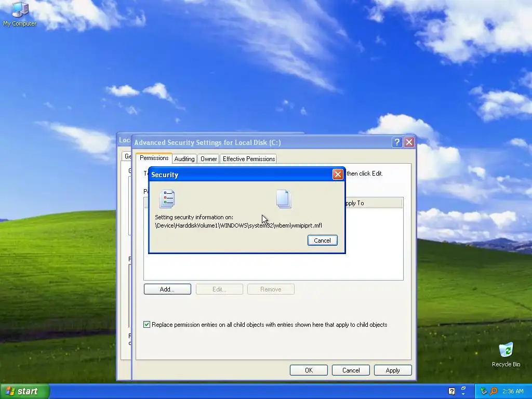Click Cancel in Advanced Security Settings
This screenshot has width=532, height=399.
(351, 370)
